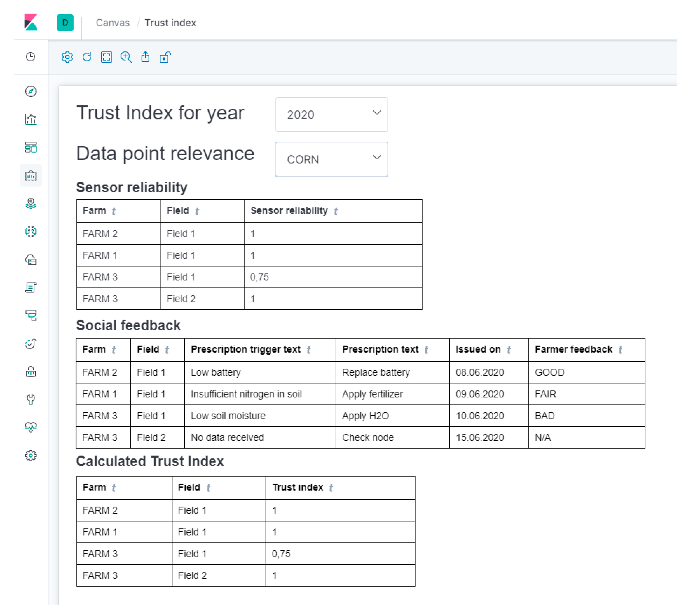Image resolution: width=689 pixels, height=616 pixels.
Task: Open Discover compass in sidebar
Action: pyautogui.click(x=31, y=91)
